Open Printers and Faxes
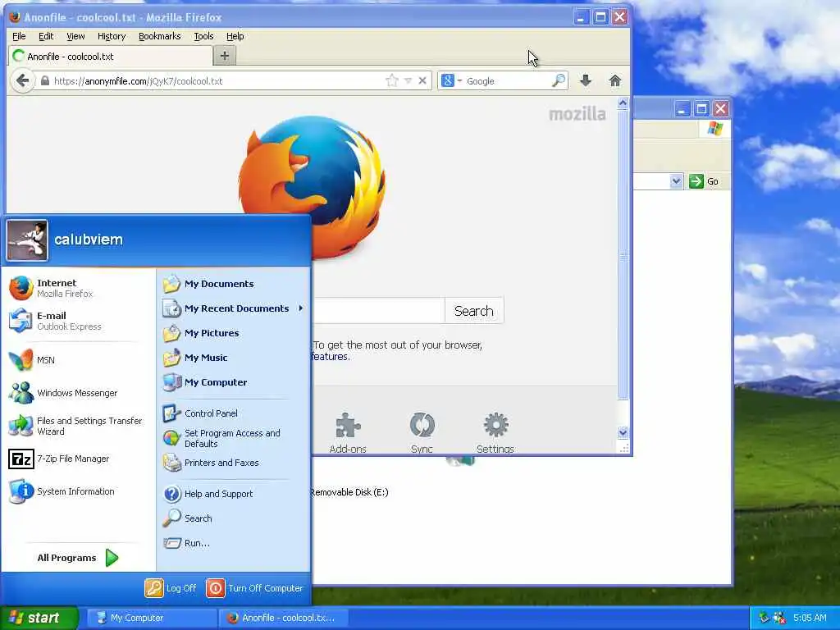The width and height of the screenshot is (840, 630). click(234, 463)
